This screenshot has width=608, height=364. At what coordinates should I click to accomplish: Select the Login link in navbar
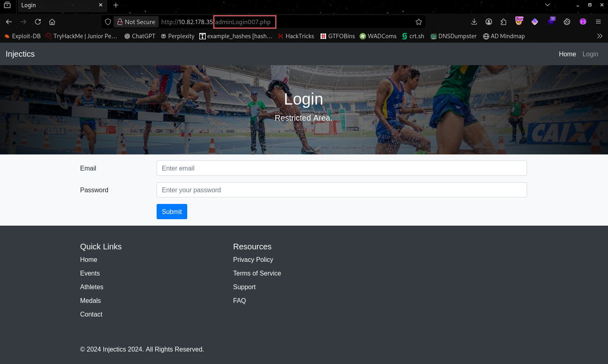click(590, 54)
